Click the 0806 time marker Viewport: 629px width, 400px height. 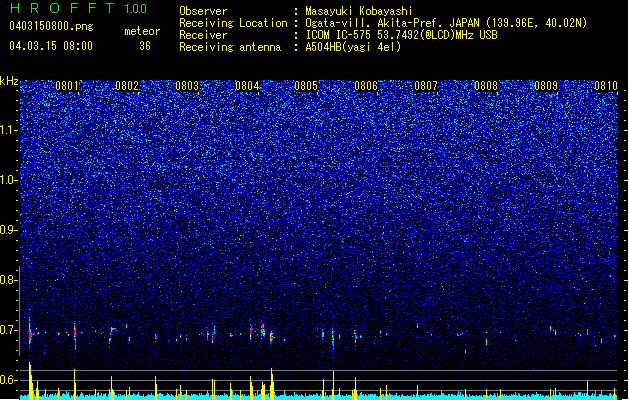366,86
